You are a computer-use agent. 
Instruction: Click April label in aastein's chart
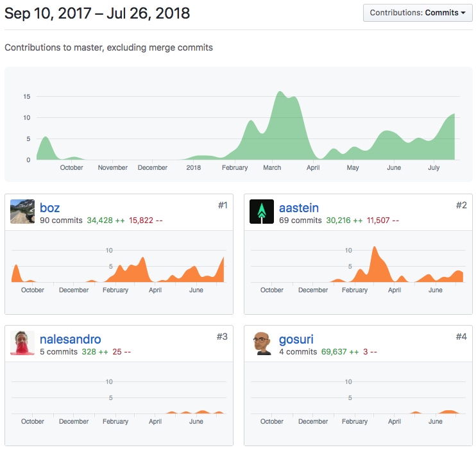point(395,290)
